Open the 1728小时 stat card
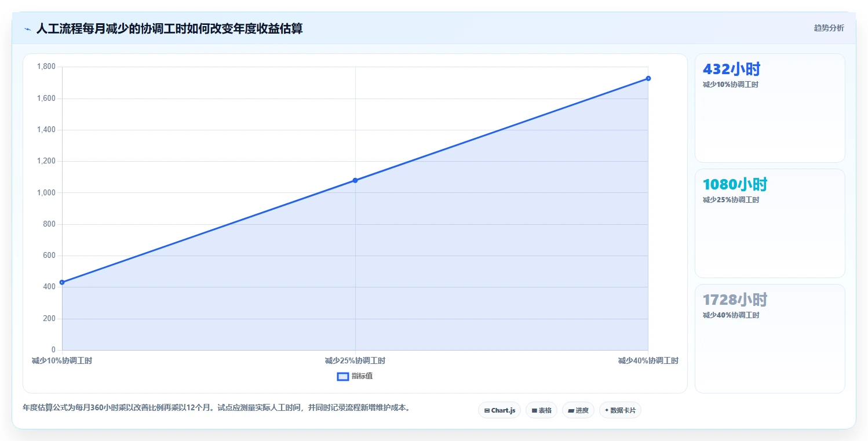 point(769,338)
